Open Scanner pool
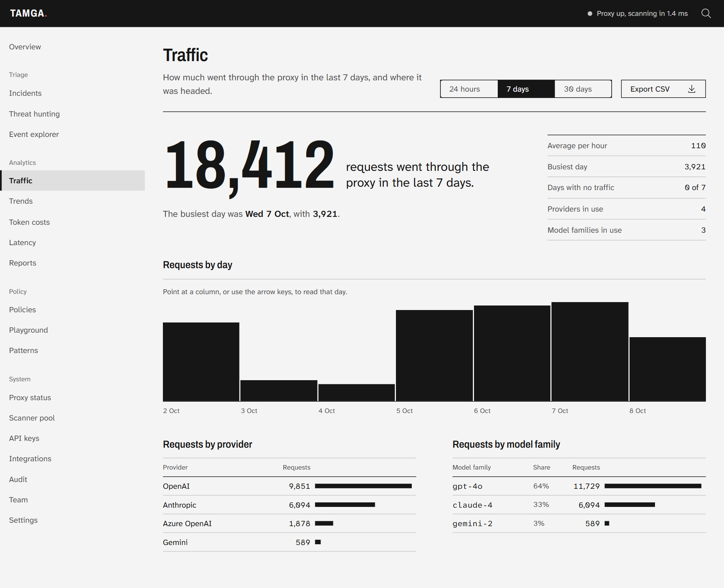 pyautogui.click(x=72, y=418)
